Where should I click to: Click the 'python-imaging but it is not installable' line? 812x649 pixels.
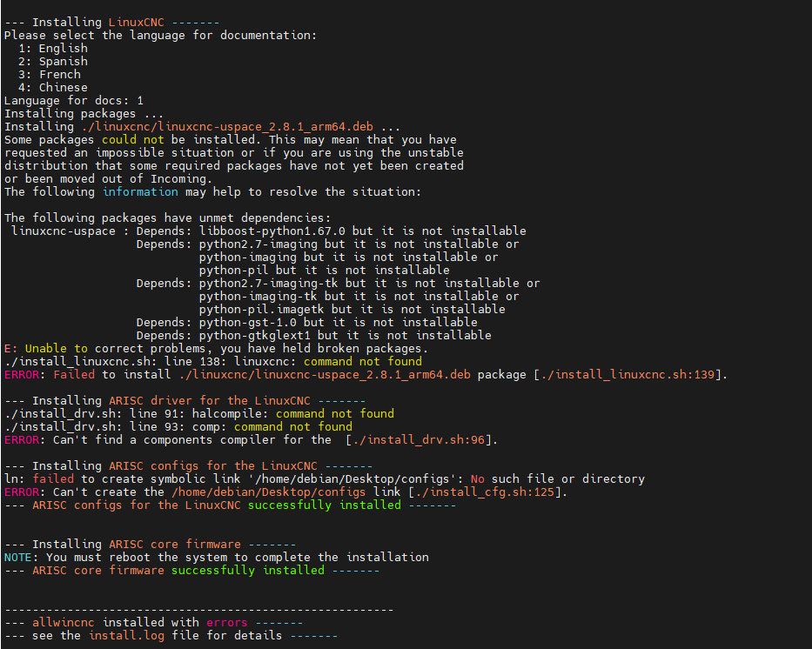pos(348,257)
